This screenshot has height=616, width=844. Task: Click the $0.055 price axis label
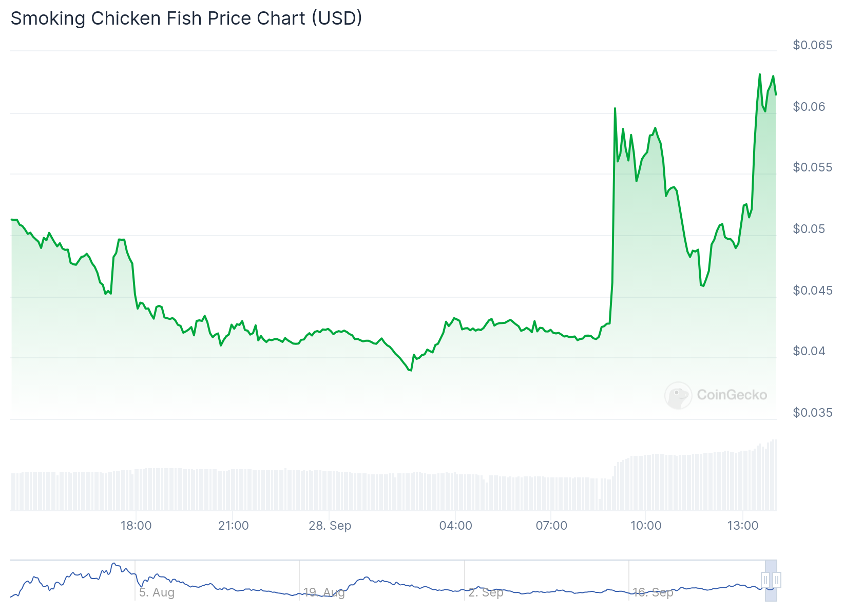point(813,167)
